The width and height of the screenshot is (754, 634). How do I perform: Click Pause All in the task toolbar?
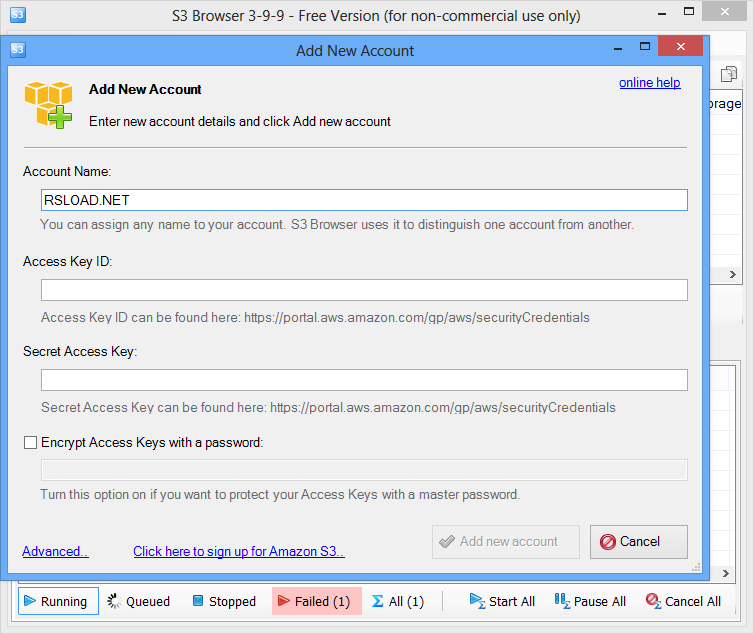point(590,601)
